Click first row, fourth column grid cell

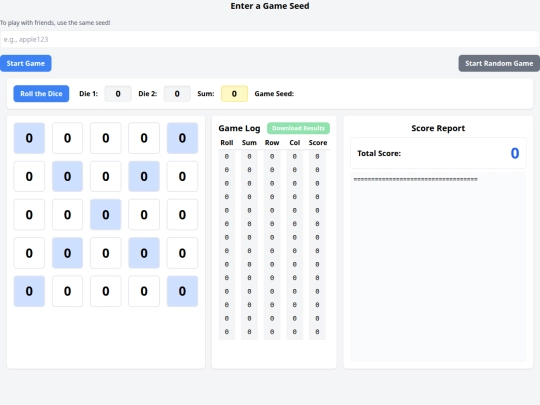pyautogui.click(x=144, y=138)
